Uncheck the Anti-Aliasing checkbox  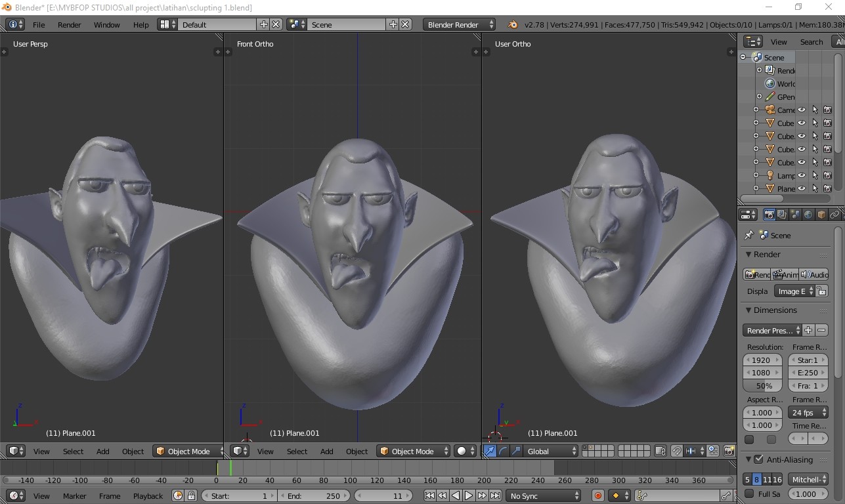click(x=759, y=459)
